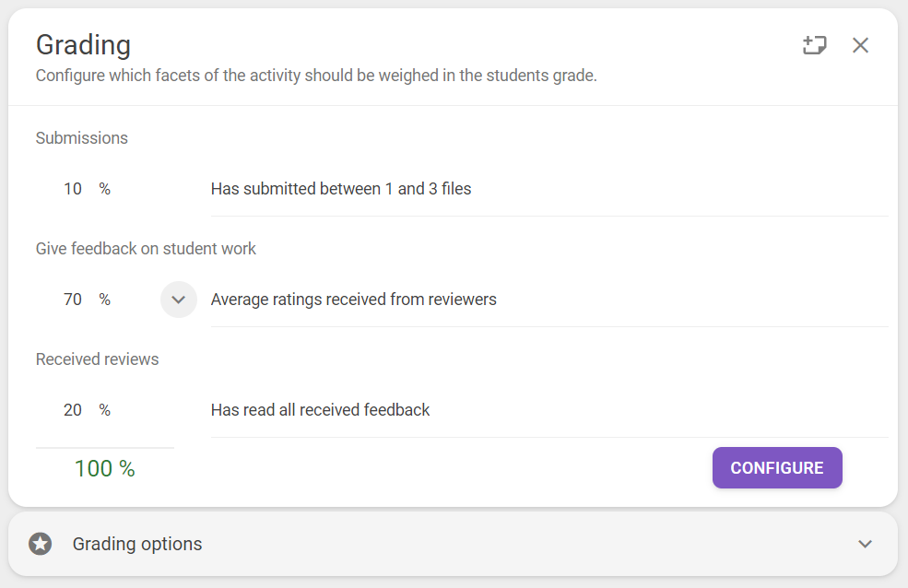Open the Grading options section label
The width and height of the screenshot is (908, 588).
point(137,544)
